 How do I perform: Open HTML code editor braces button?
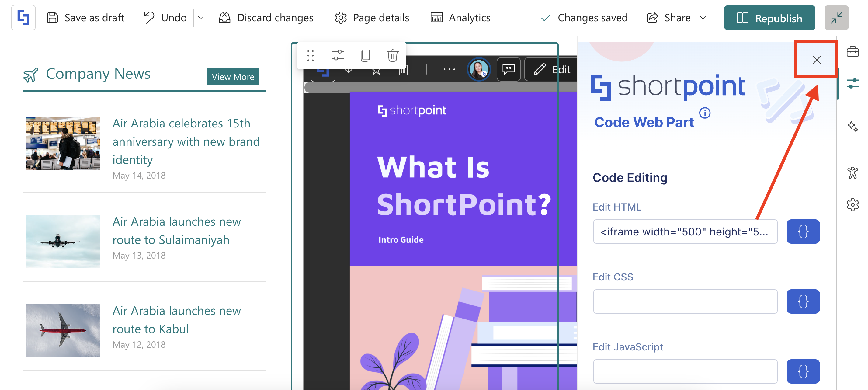click(x=803, y=232)
